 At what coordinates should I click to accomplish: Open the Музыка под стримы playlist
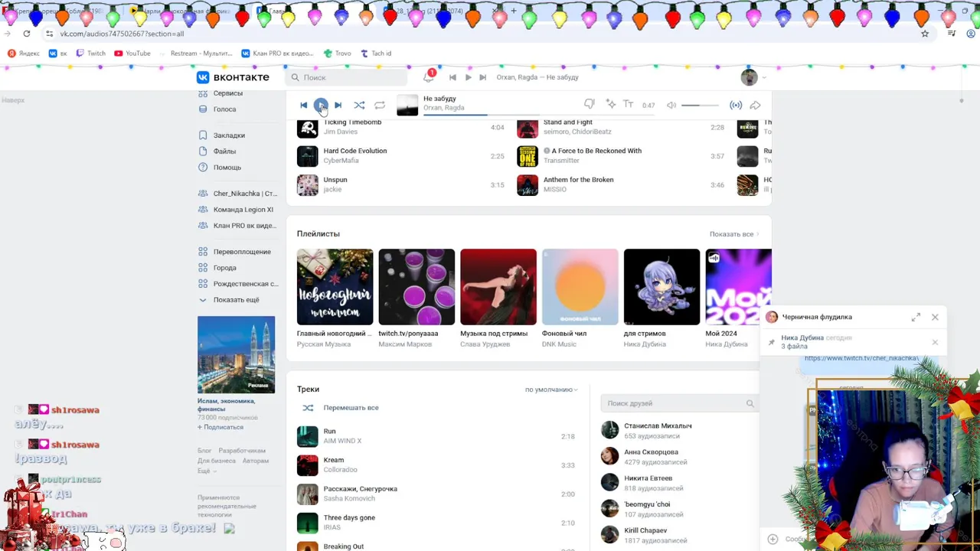point(498,287)
